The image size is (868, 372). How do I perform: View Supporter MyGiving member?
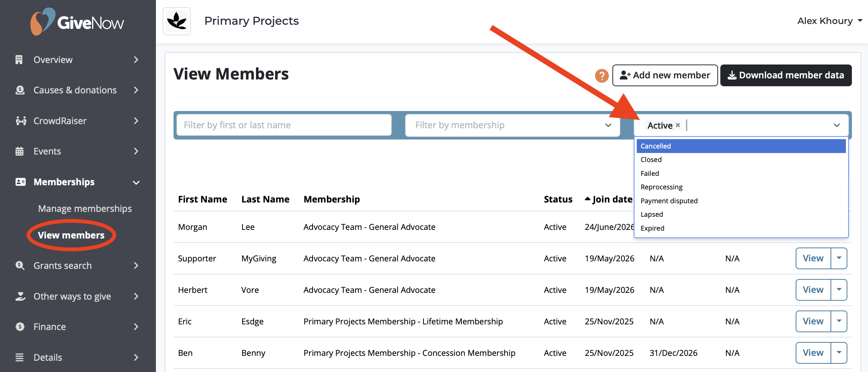(x=813, y=258)
